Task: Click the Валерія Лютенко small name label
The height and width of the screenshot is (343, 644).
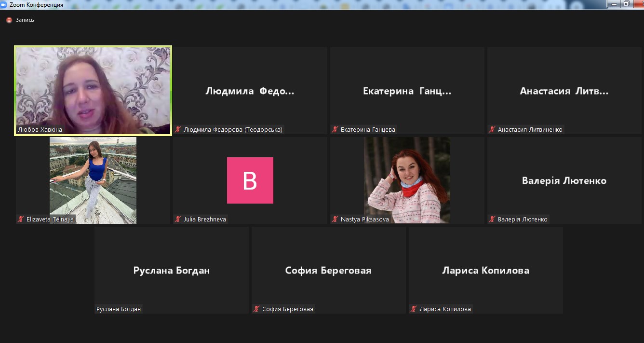Action: pyautogui.click(x=523, y=219)
